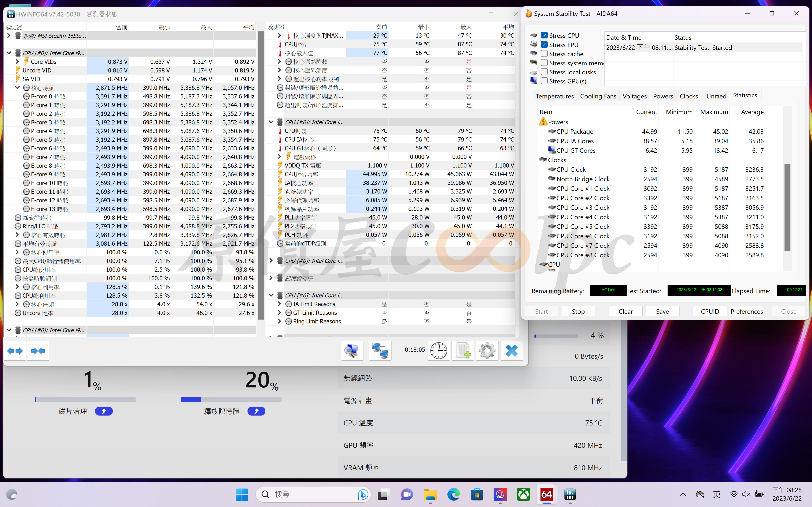
Task: Open AIDA64 from the taskbar icon
Action: (x=546, y=494)
